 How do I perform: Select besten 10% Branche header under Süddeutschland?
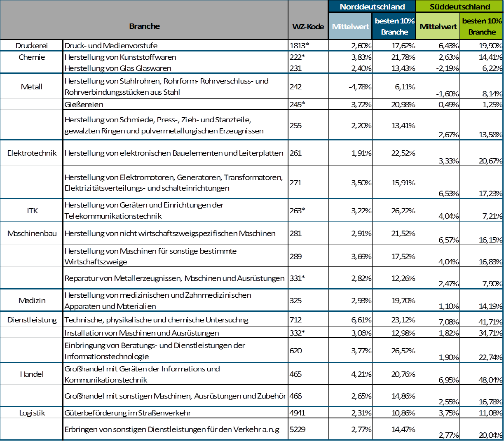click(481, 26)
